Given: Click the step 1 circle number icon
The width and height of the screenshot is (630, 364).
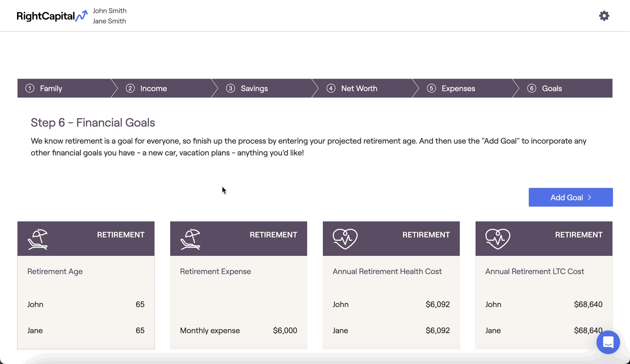Looking at the screenshot, I should (x=30, y=88).
